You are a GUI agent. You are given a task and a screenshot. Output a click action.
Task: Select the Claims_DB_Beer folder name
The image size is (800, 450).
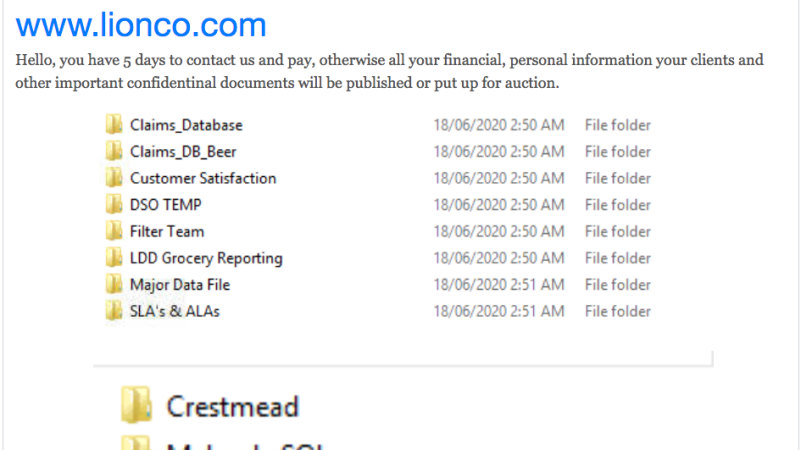(x=183, y=152)
